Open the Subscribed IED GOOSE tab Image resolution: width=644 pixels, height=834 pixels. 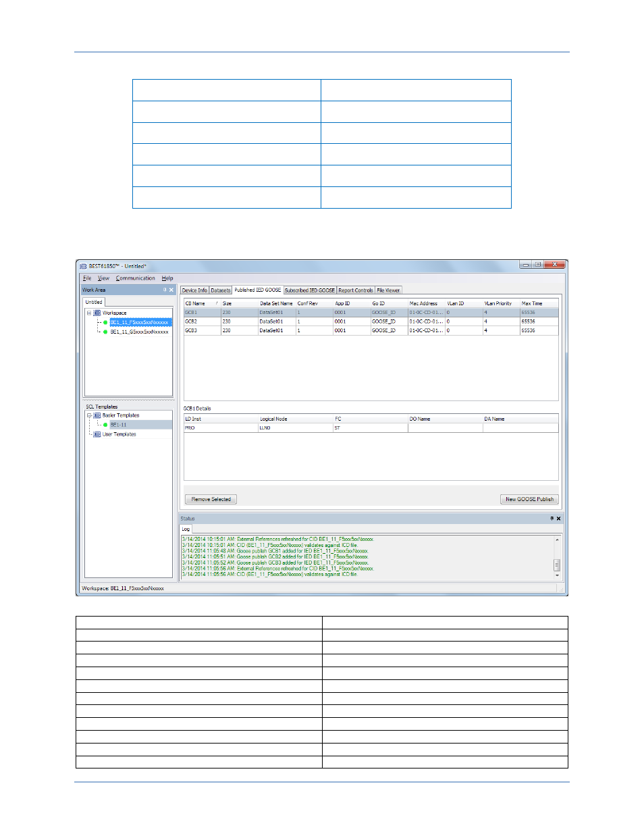tap(309, 290)
